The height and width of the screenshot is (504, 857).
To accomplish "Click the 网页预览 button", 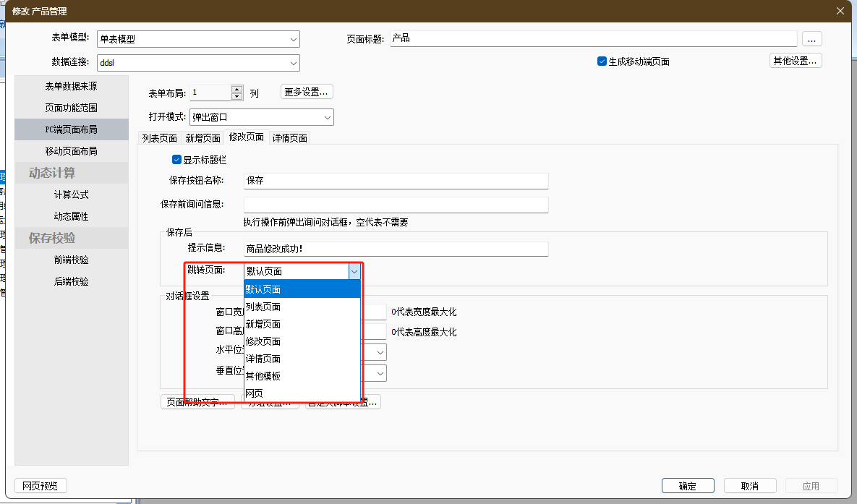I will 40,486.
